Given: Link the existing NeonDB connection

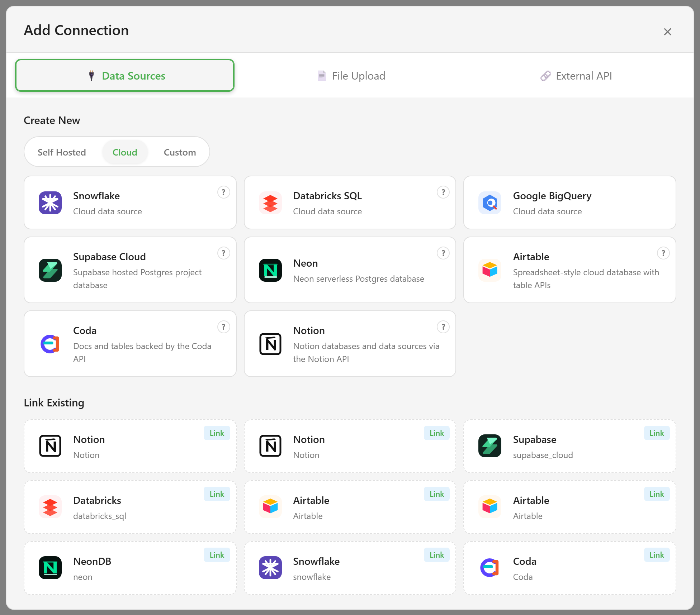Looking at the screenshot, I should 217,555.
